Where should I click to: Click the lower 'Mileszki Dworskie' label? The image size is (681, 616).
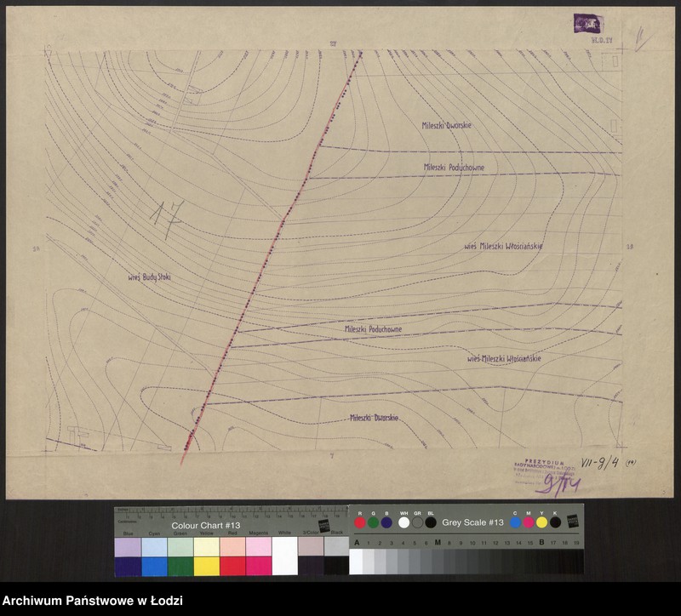click(x=375, y=418)
